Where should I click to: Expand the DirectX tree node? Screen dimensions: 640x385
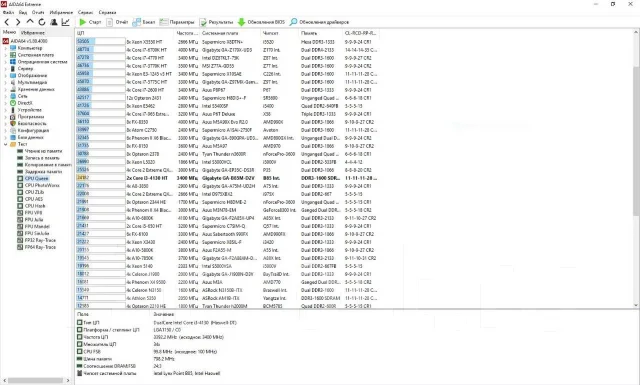[5, 103]
